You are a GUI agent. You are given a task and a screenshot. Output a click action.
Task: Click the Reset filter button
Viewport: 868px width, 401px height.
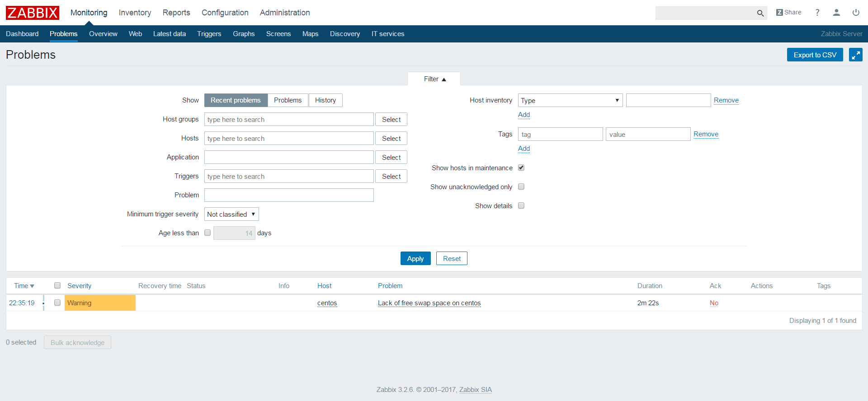coord(452,258)
